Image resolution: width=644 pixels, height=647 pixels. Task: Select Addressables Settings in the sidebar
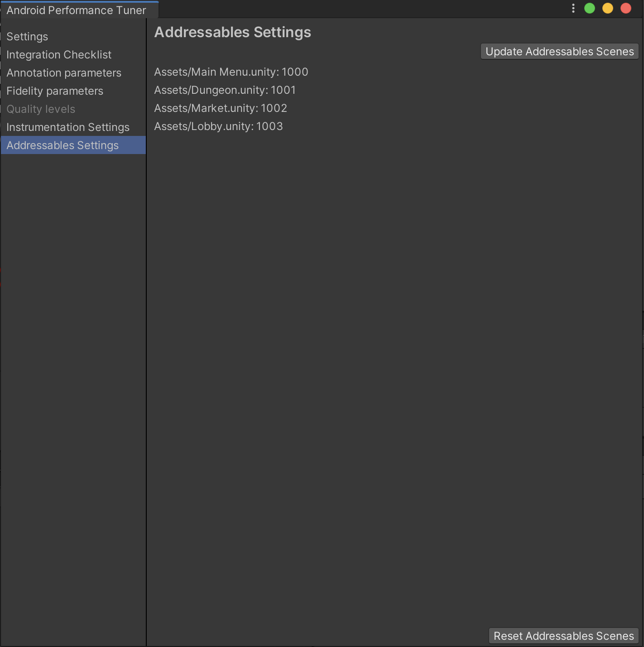click(62, 145)
